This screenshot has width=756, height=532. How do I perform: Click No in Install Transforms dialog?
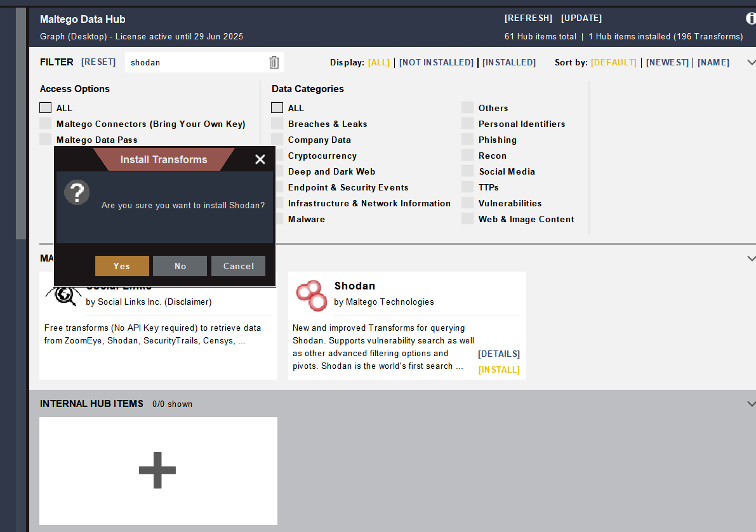click(x=180, y=266)
